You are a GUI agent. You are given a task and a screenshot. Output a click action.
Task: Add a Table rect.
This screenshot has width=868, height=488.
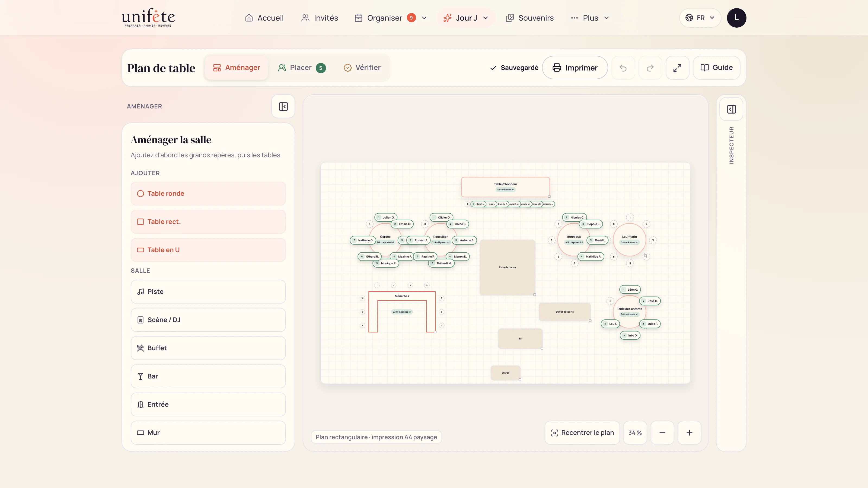(x=208, y=221)
